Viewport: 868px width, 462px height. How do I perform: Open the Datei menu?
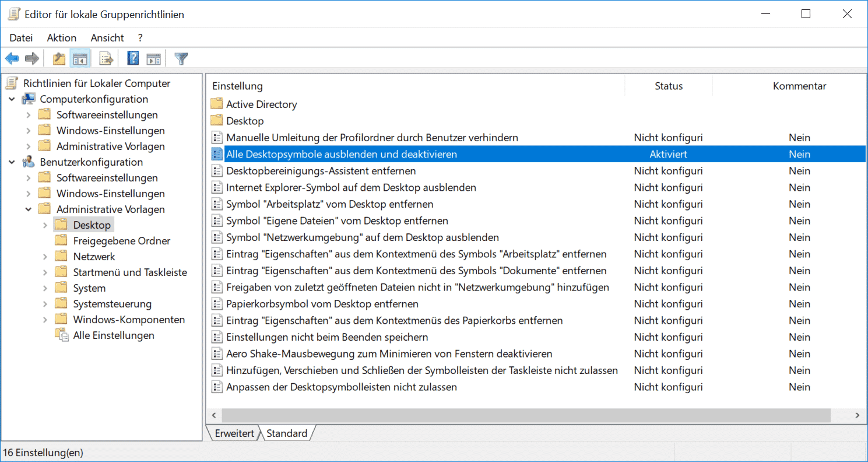[x=21, y=38]
